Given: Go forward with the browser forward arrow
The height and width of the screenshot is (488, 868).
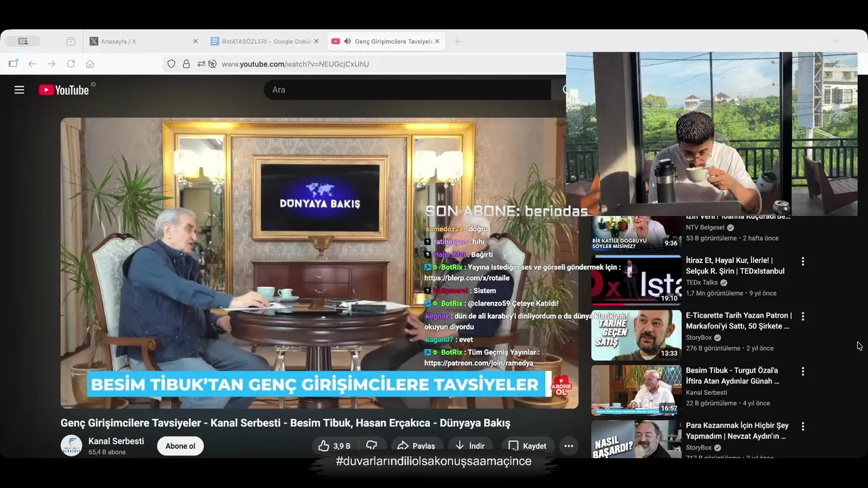Looking at the screenshot, I should (x=51, y=64).
